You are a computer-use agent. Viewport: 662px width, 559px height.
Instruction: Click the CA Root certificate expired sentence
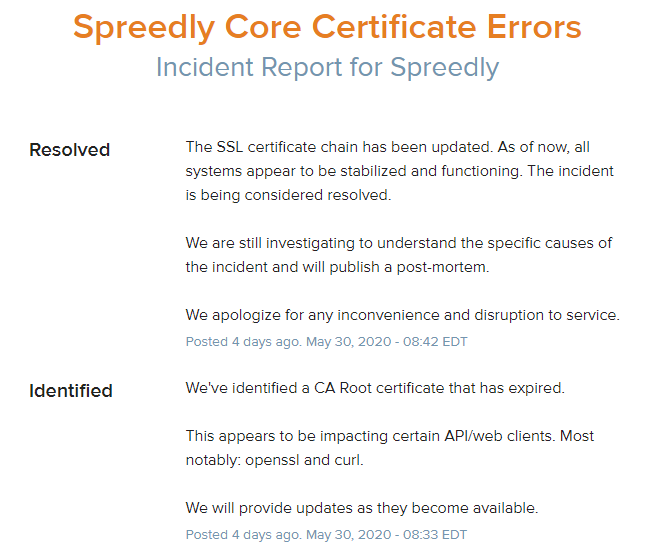pyautogui.click(x=375, y=388)
